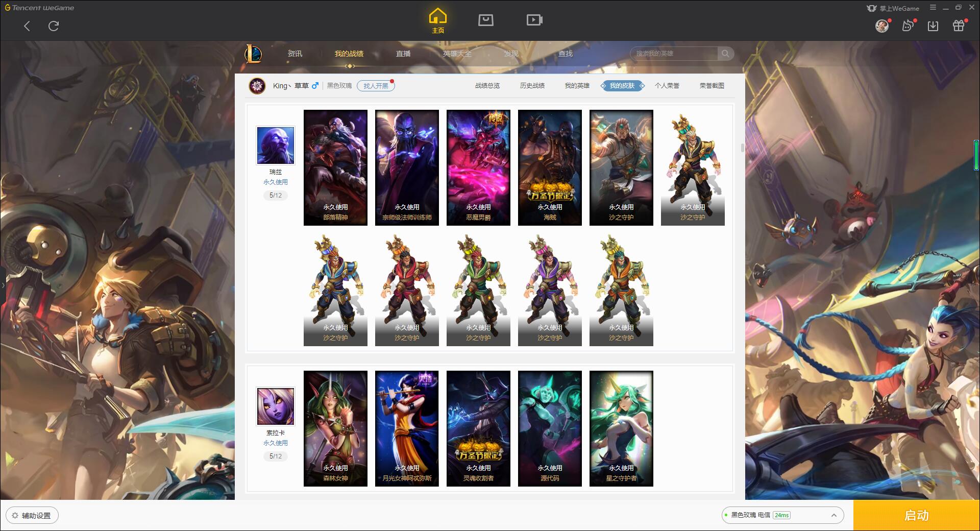Select the 我的皮肤 sub-tab

622,86
